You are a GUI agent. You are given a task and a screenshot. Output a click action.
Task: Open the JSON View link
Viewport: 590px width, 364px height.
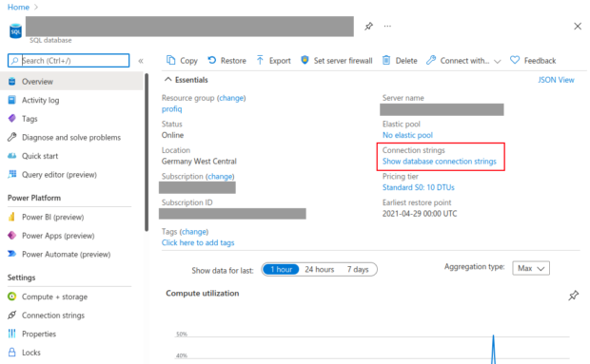click(556, 80)
